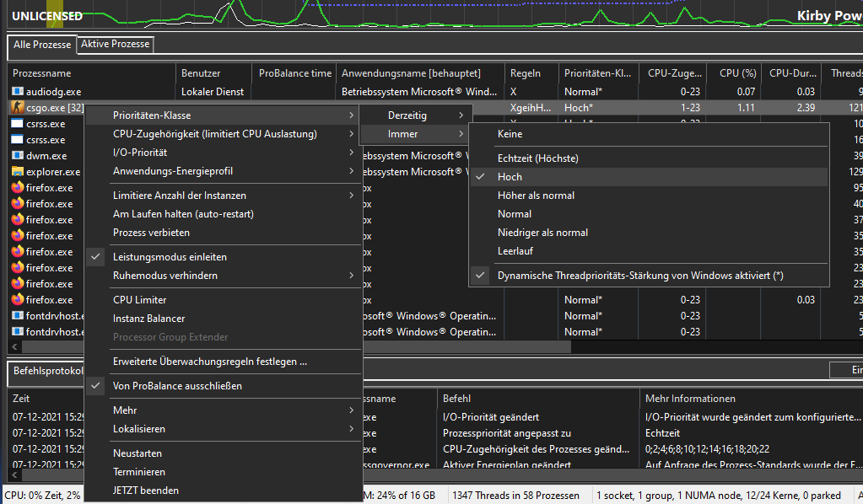Expand Ruhemodus verhindern submenu

(223, 276)
